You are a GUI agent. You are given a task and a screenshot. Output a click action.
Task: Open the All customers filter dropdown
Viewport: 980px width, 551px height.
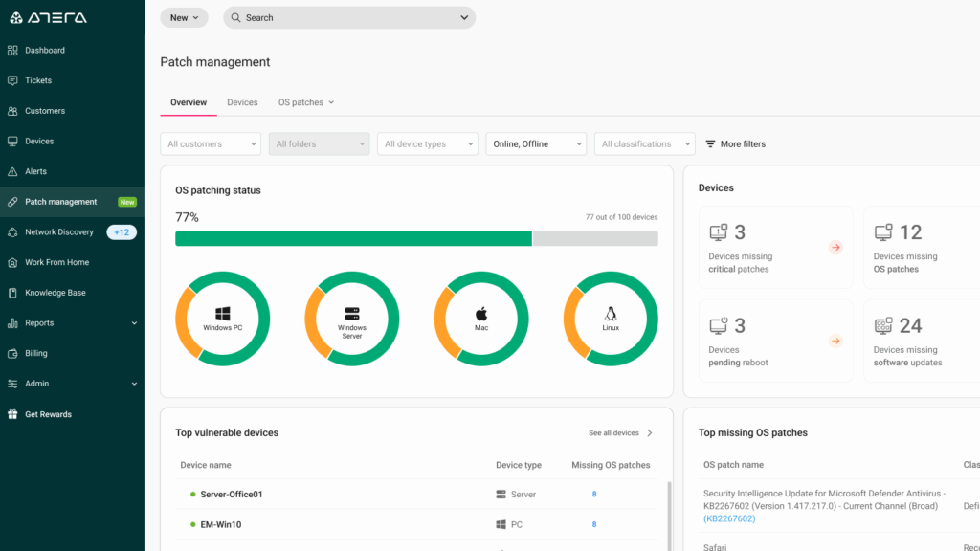211,143
